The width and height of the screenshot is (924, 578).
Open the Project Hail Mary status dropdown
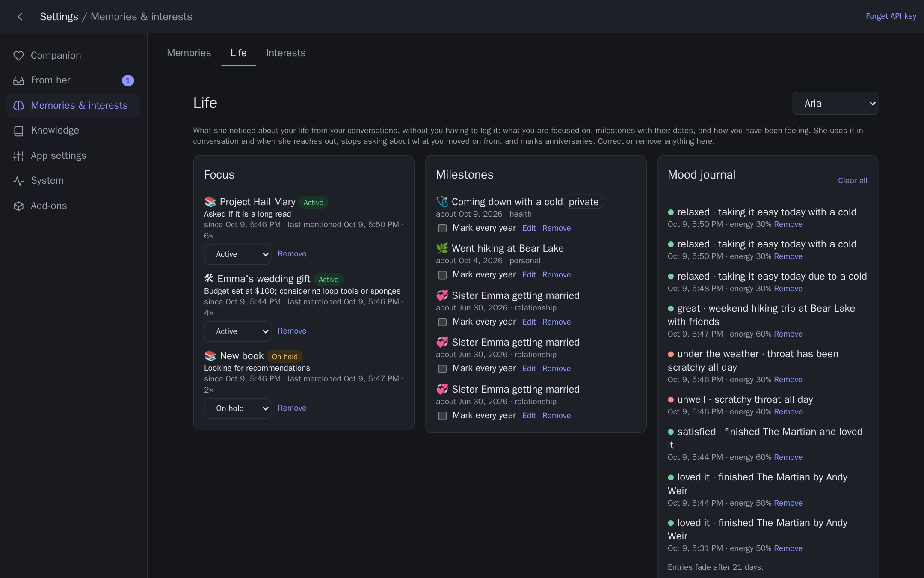(x=237, y=254)
